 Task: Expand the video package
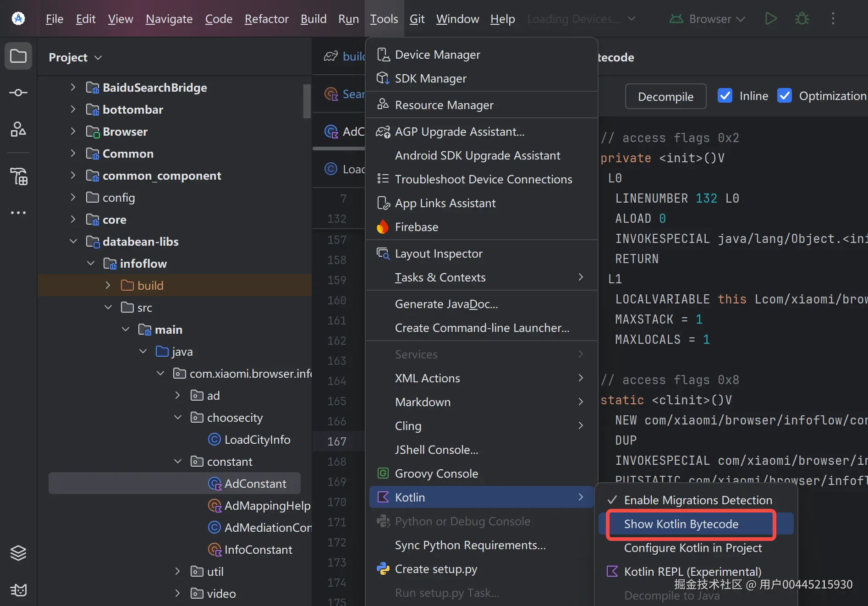point(178,593)
